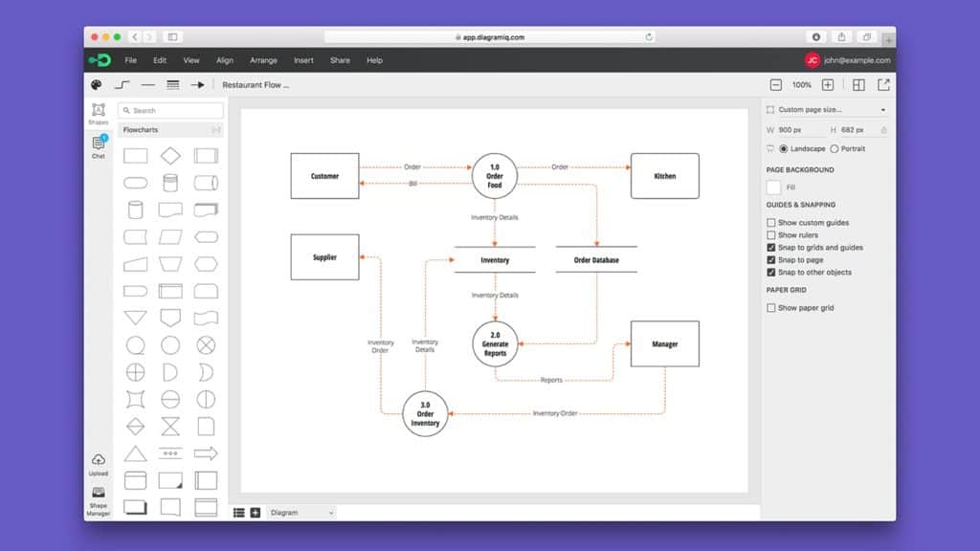Open the Diagram page selector dropdown
The image size is (980, 551).
point(300,513)
